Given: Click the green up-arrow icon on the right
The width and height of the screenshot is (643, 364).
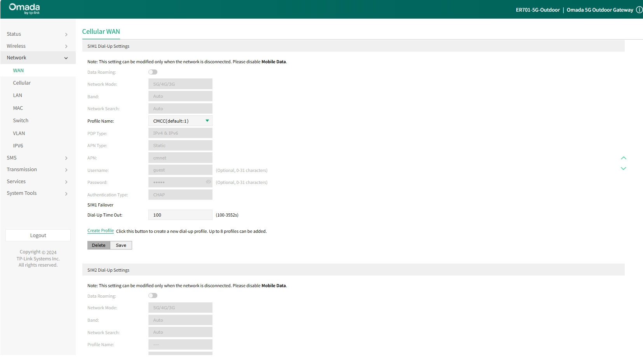Looking at the screenshot, I should click(x=624, y=158).
